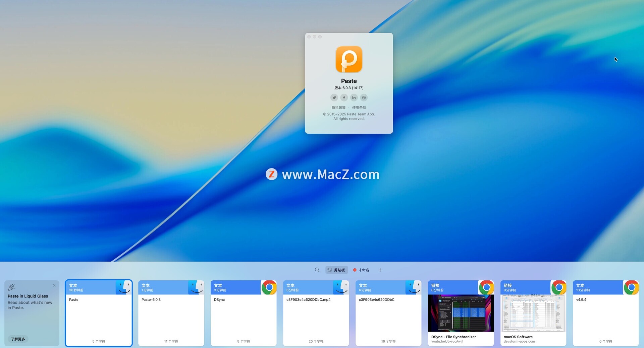Select the DSync File Synchronizer link thumbnail

tap(461, 313)
